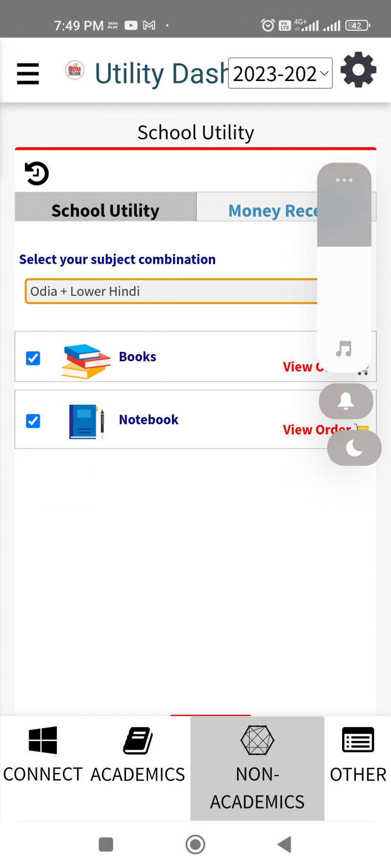Screen dimensions: 391x868
Task: Open the hamburger navigation menu
Action: tap(28, 74)
